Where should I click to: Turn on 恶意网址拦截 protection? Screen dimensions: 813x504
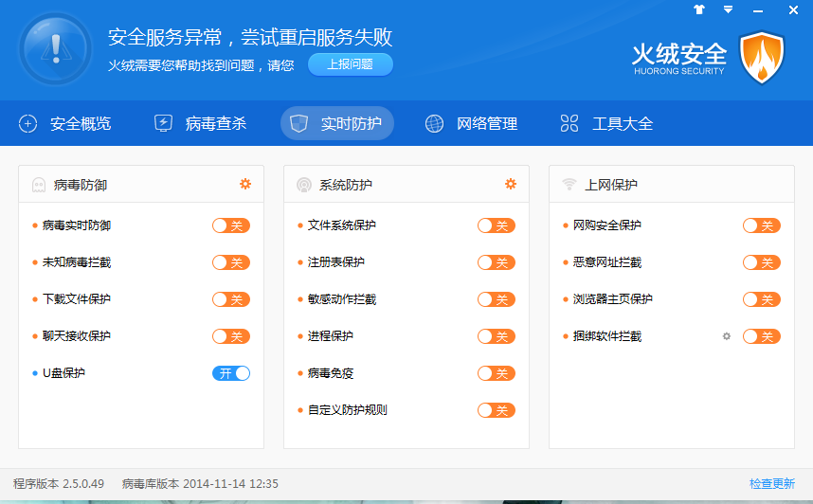[x=761, y=262]
